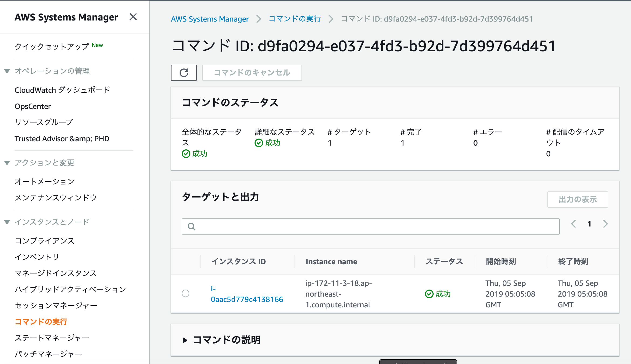Click the targets search input field
Screen dimensions: 631x364
[x=371, y=226]
